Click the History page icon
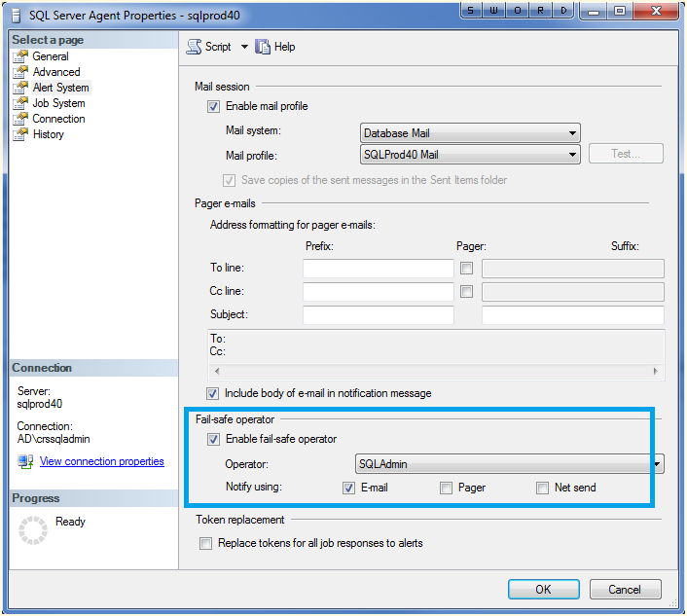 [21, 134]
